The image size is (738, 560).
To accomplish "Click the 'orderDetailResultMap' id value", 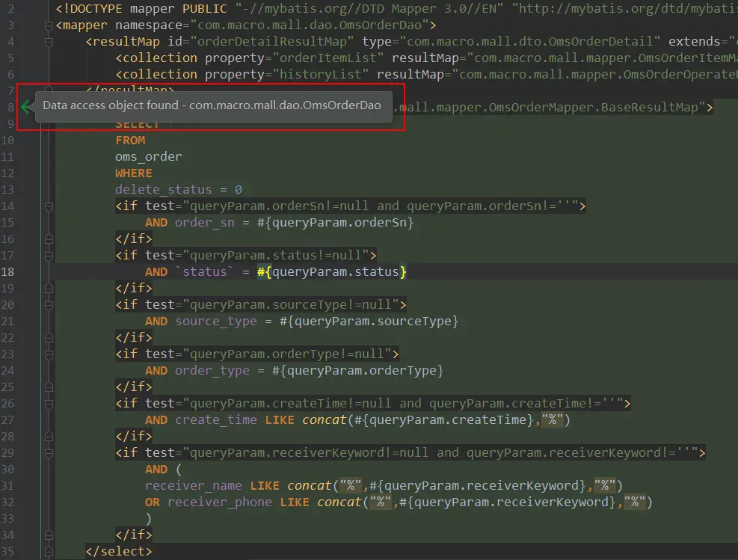I will 271,41.
